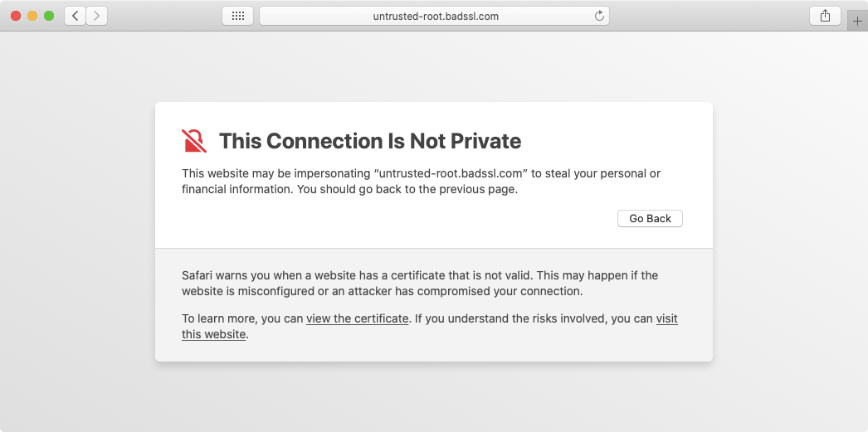This screenshot has width=868, height=432.
Task: Open the Share sheet from the toolbar
Action: click(825, 16)
